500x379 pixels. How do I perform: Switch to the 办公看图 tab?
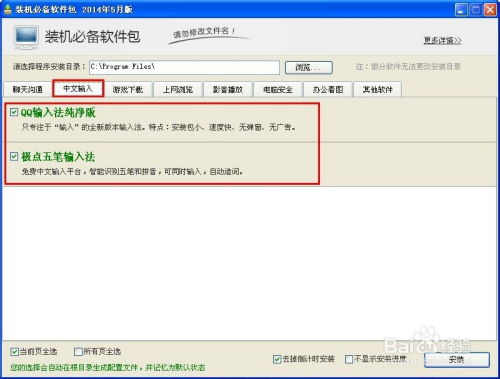click(x=328, y=89)
